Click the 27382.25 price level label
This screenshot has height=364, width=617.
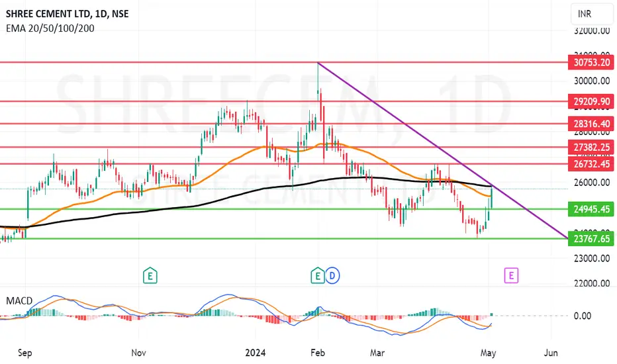(591, 147)
